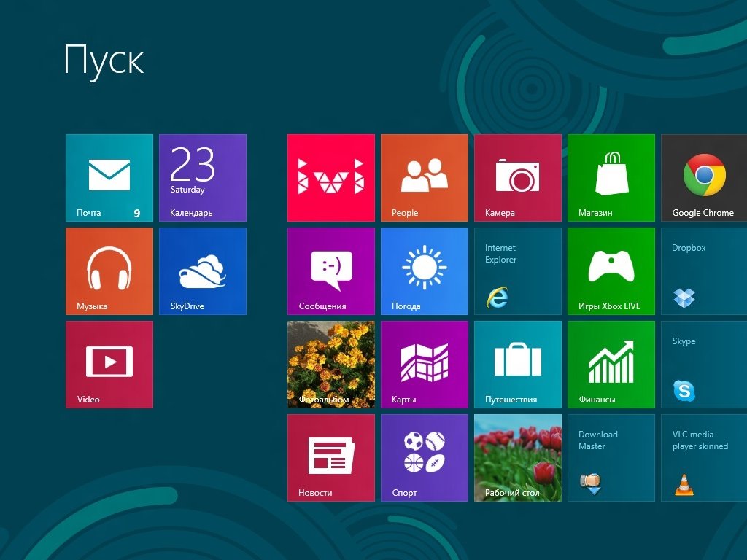Start Internet Explorer from its tile
747x560 pixels.
click(518, 271)
